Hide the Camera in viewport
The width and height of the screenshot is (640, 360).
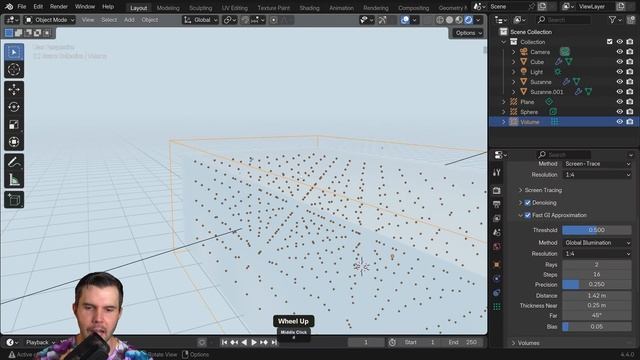620,52
